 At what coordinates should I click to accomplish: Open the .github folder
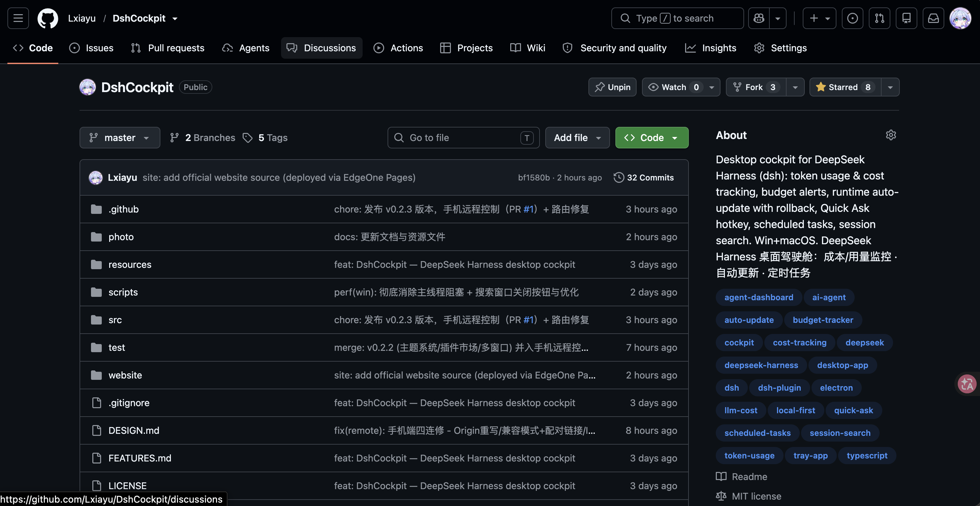(x=123, y=209)
